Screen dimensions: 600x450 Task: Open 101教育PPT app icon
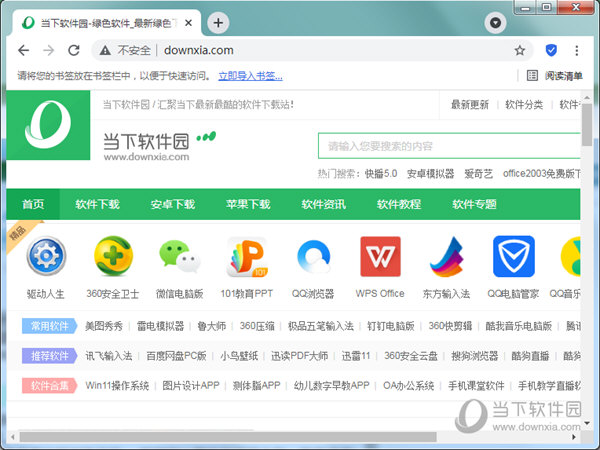247,256
